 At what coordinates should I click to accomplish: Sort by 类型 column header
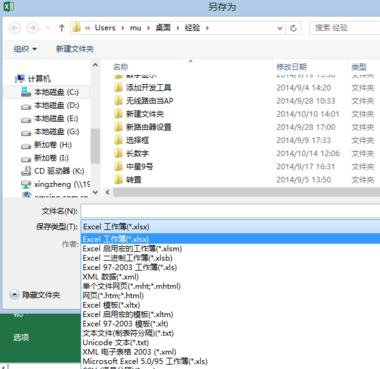coord(359,67)
